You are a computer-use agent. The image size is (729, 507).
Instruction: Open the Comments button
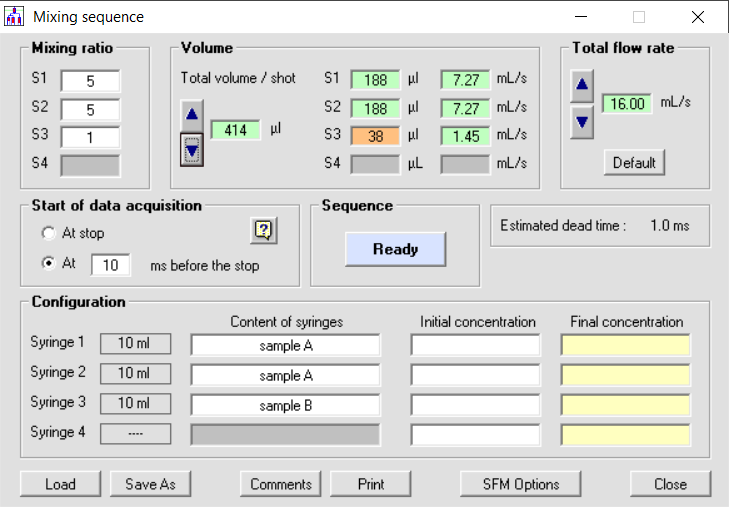point(280,484)
